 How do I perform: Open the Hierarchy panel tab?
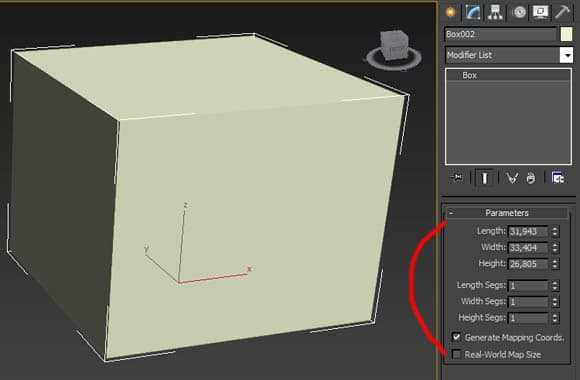496,12
